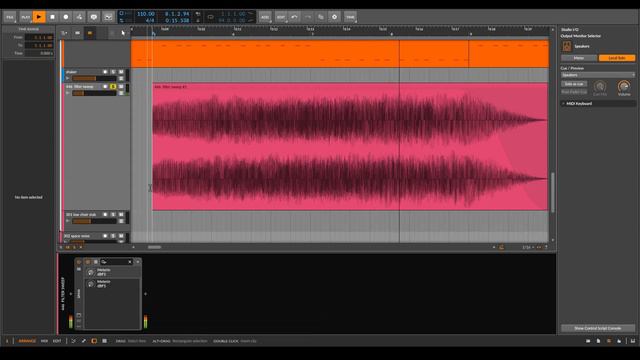
Task: Toggle the orange device panel icon in footer
Action: tap(94, 341)
